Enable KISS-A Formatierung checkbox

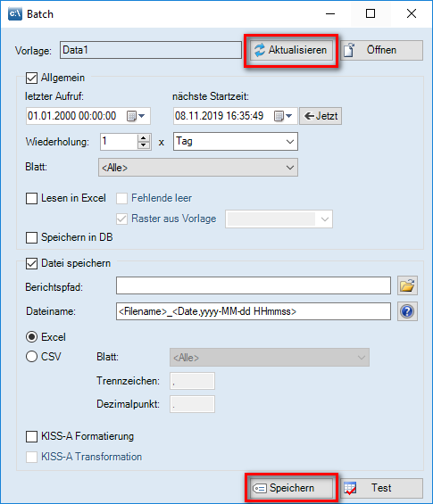(x=31, y=436)
